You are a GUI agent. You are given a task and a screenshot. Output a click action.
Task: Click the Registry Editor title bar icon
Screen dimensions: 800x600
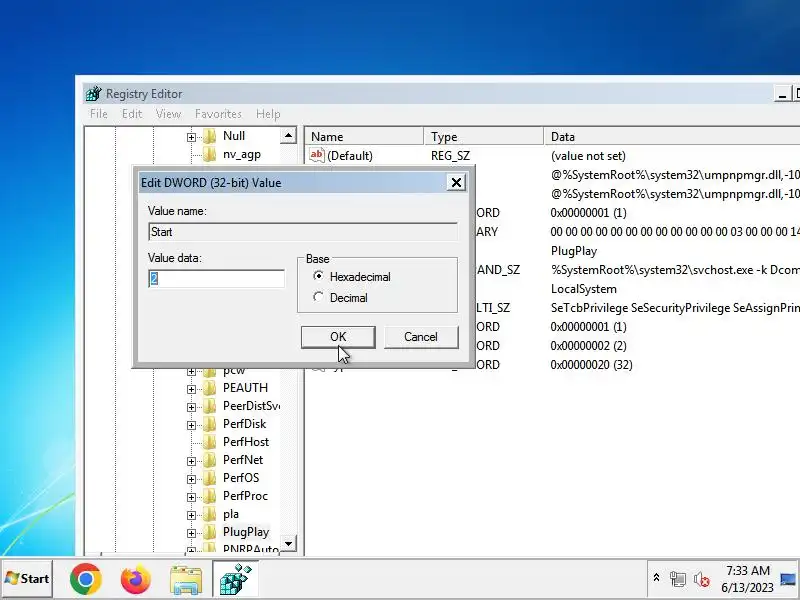click(93, 94)
